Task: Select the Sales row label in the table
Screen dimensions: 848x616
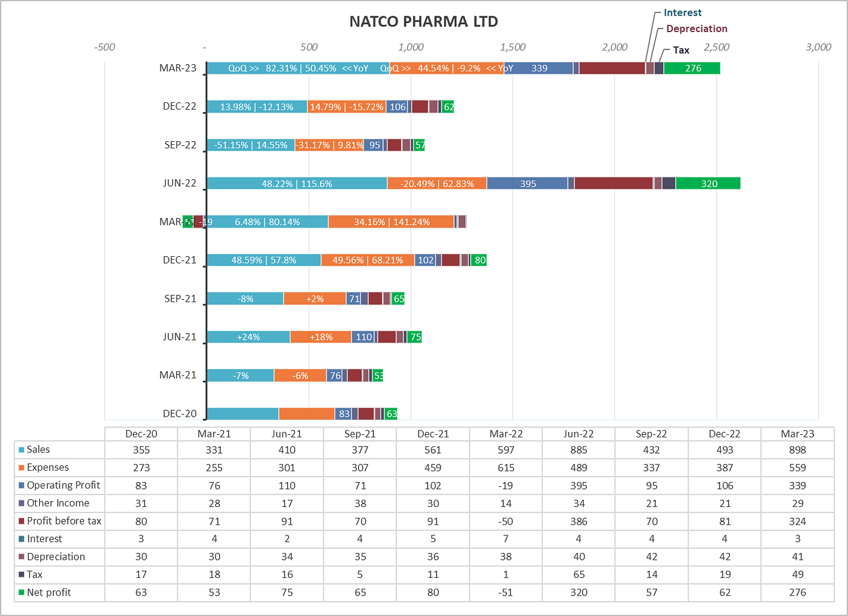Action: [x=38, y=449]
